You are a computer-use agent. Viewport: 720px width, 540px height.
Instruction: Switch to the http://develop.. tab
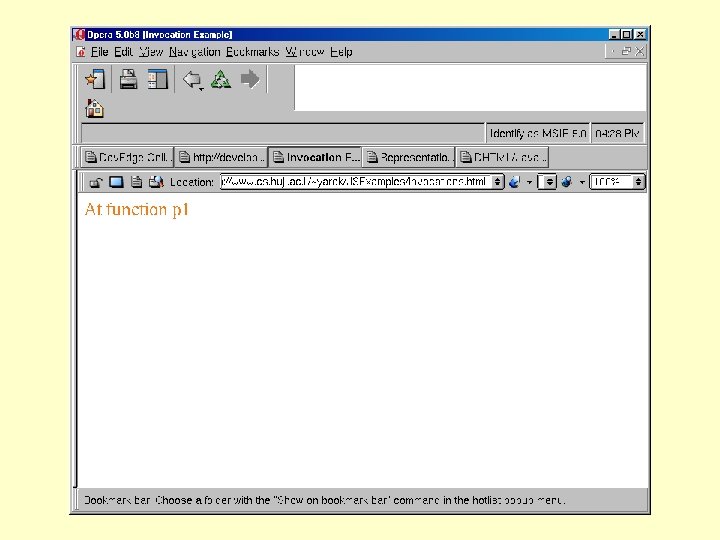[221, 158]
